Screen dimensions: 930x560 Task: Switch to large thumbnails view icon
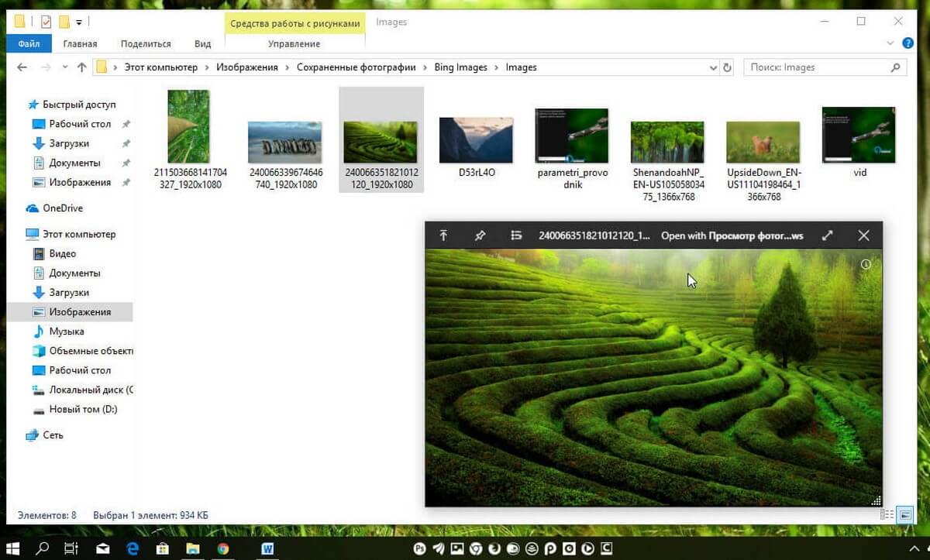904,514
